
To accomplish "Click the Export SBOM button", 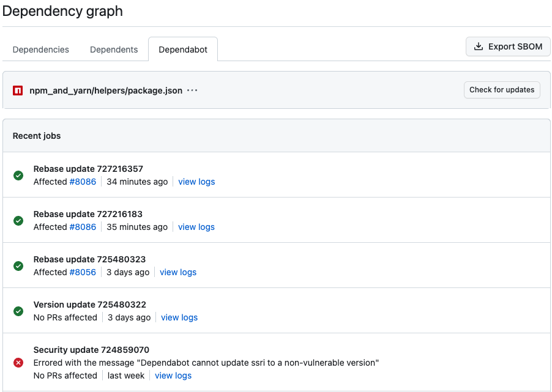I will (x=508, y=46).
